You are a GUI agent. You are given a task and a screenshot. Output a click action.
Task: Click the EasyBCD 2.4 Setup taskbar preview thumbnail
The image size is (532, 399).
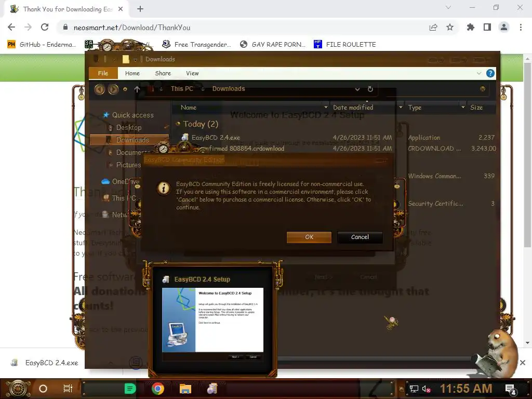coord(212,320)
